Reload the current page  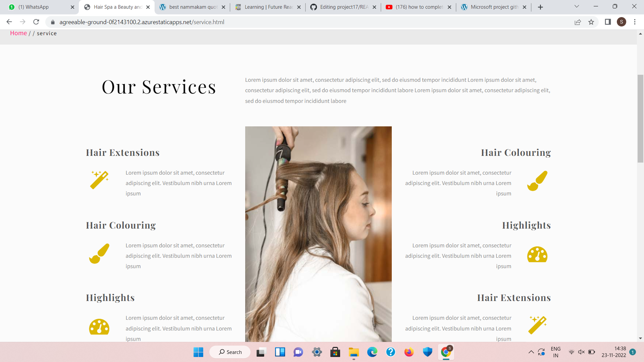click(36, 22)
